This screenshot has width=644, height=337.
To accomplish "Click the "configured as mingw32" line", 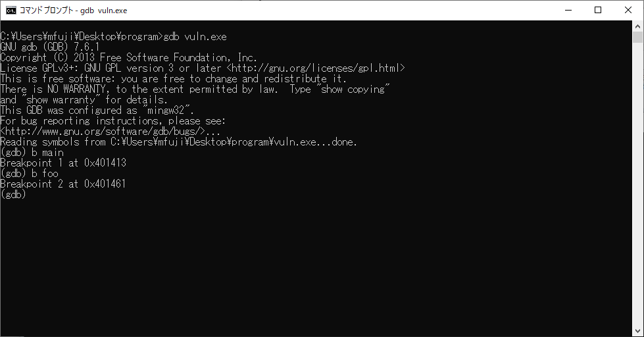I will tap(97, 111).
